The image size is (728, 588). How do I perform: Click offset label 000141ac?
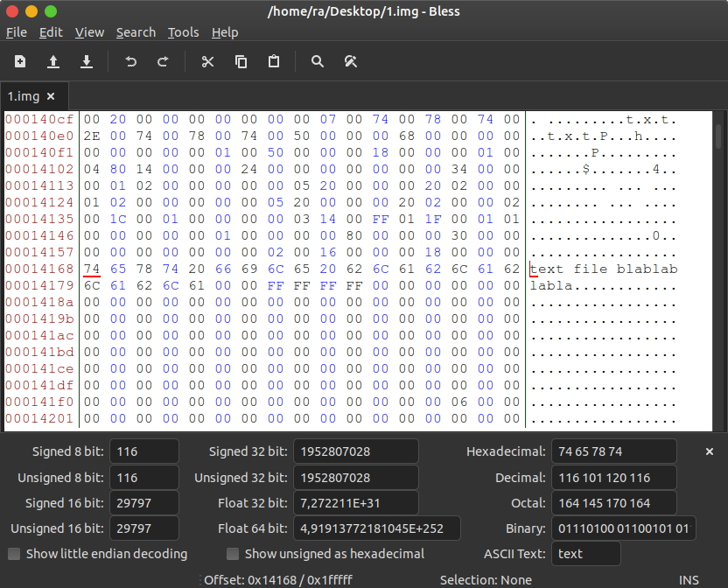coord(39,335)
